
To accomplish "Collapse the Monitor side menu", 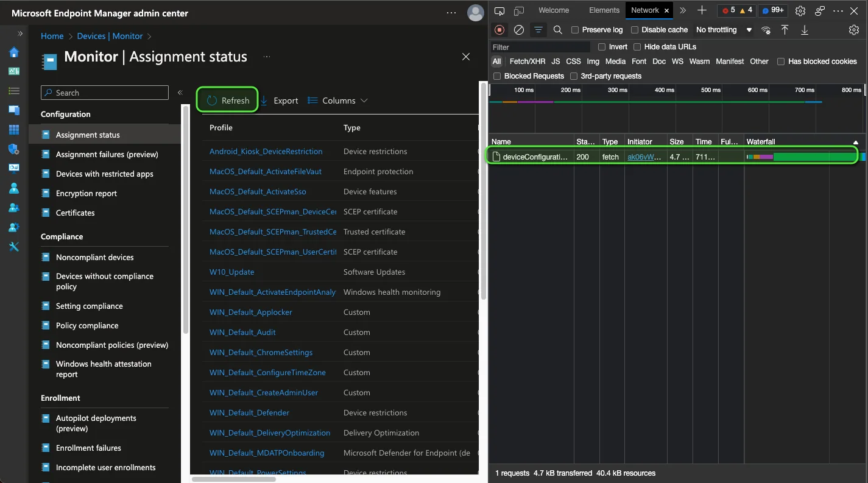I will [x=180, y=93].
